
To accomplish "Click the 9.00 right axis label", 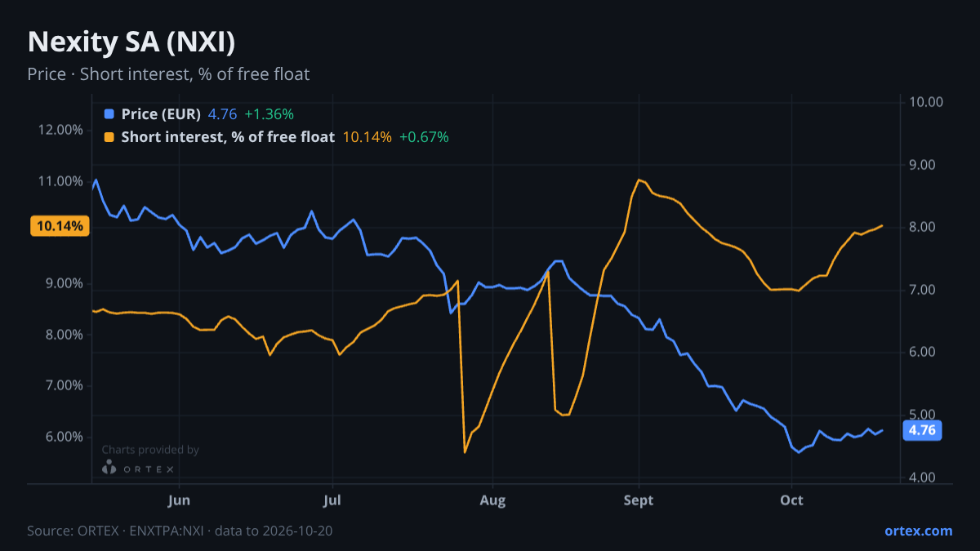I will pyautogui.click(x=921, y=165).
